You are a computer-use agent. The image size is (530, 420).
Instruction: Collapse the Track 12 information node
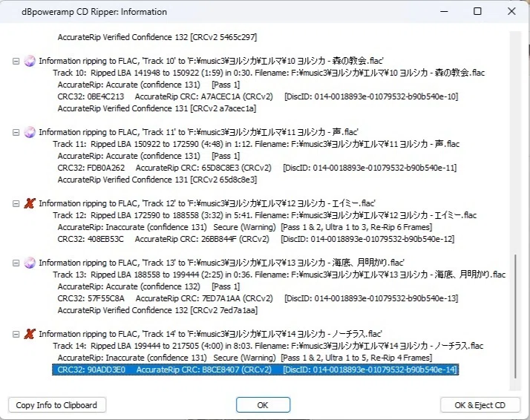pyautogui.click(x=16, y=204)
